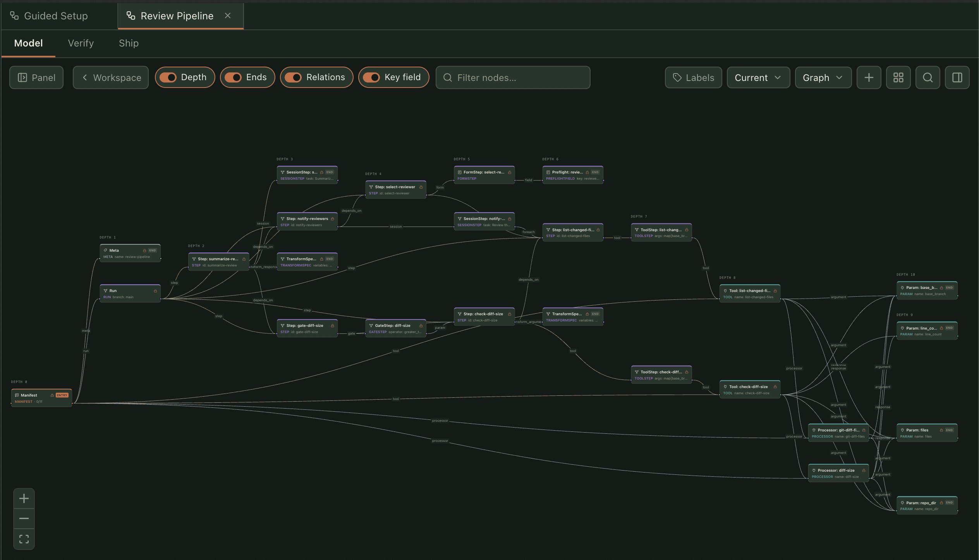The width and height of the screenshot is (979, 560).
Task: Click lock icon on Run node
Action: pos(155,291)
